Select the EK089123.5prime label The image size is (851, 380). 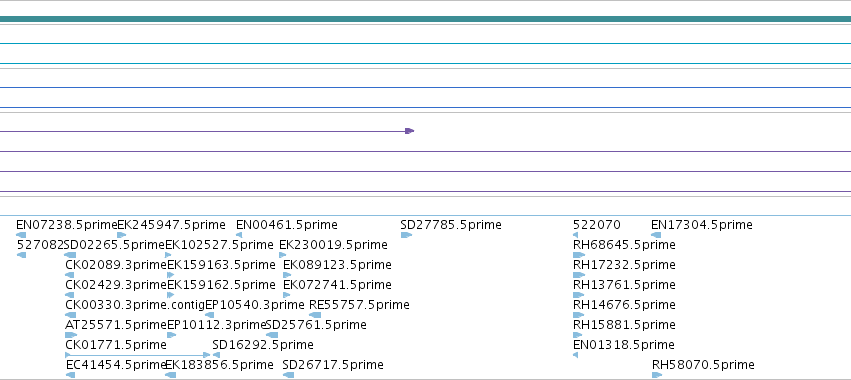[337, 265]
